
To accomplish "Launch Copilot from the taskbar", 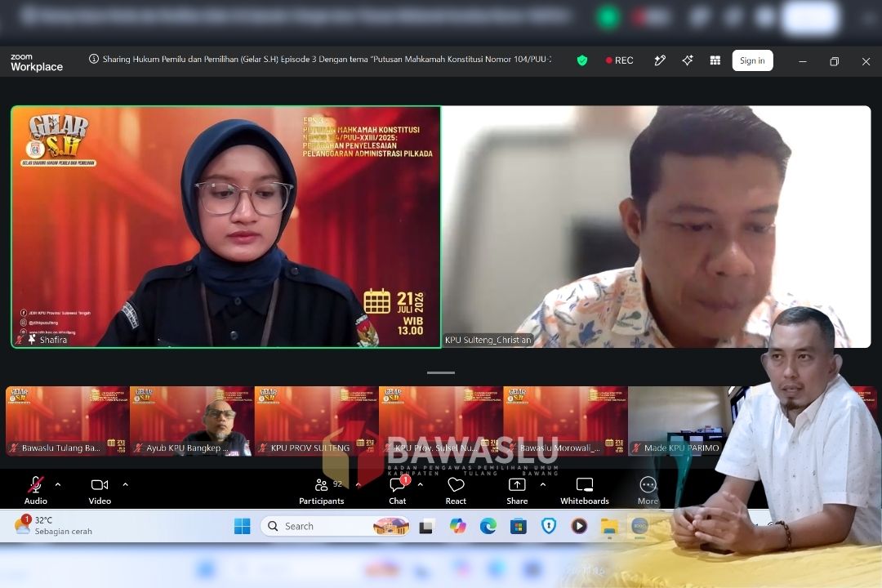I will click(458, 526).
